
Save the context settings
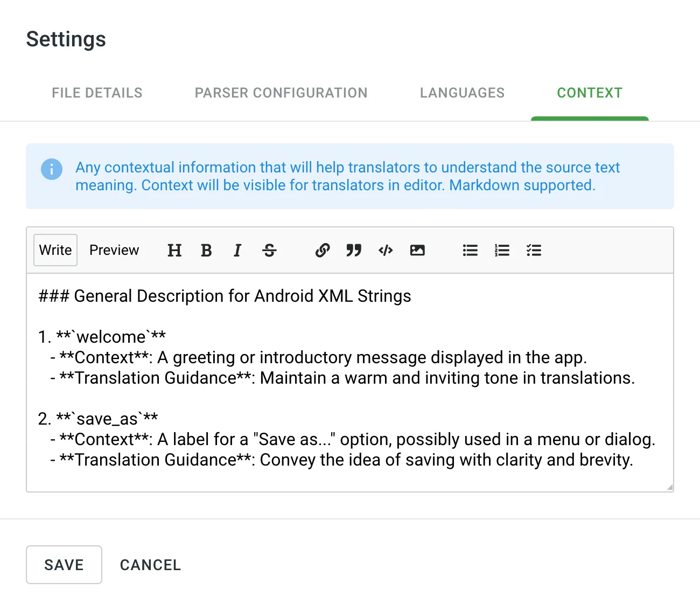[64, 565]
